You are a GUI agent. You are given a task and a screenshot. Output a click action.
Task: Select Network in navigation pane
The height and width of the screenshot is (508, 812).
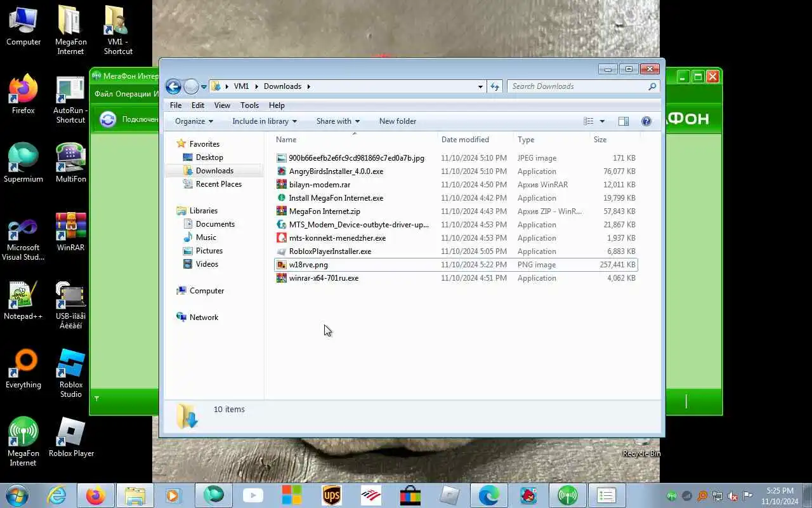coord(204,317)
